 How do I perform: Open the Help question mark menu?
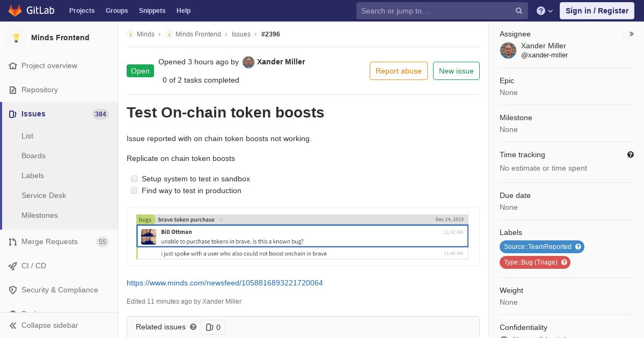(x=545, y=11)
